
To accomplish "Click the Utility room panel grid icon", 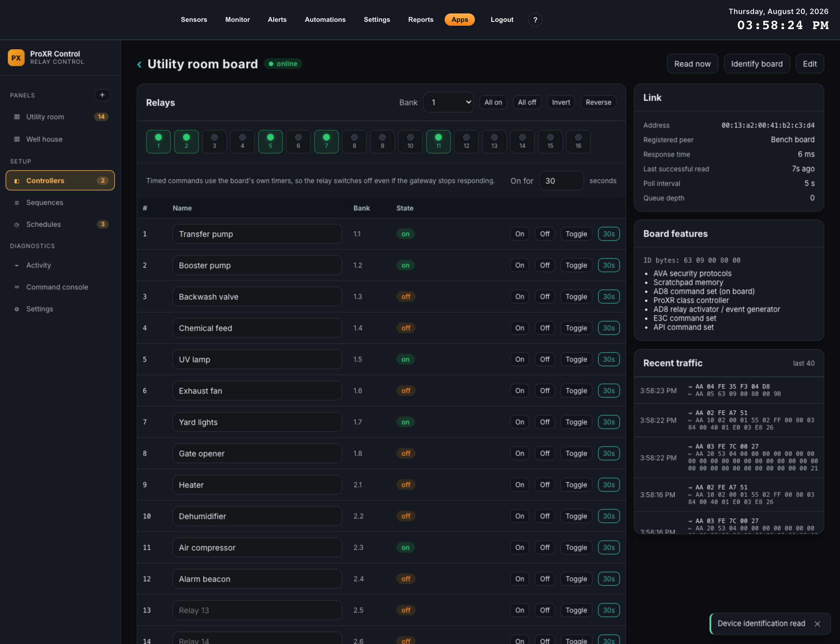I will (x=17, y=117).
